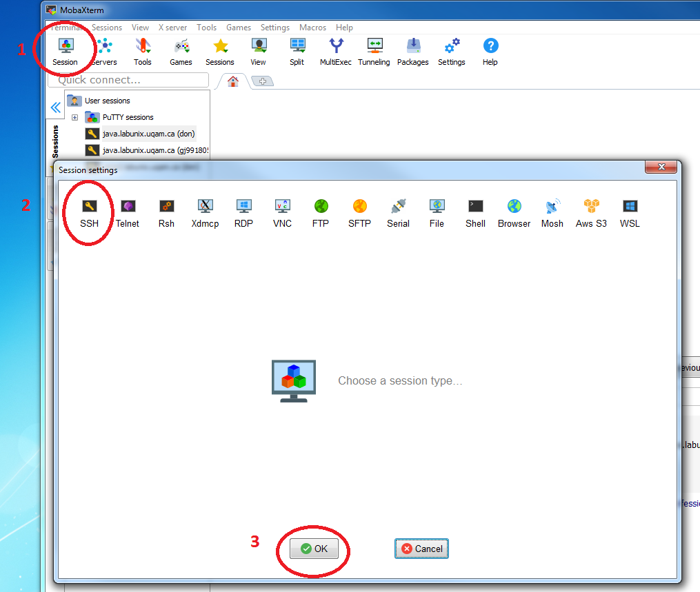Open the Help menu

[x=344, y=28]
